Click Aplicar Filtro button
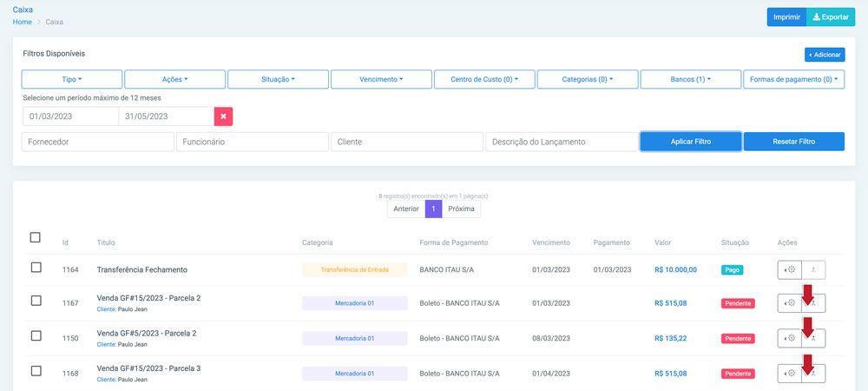This screenshot has height=391, width=868. coord(691,142)
